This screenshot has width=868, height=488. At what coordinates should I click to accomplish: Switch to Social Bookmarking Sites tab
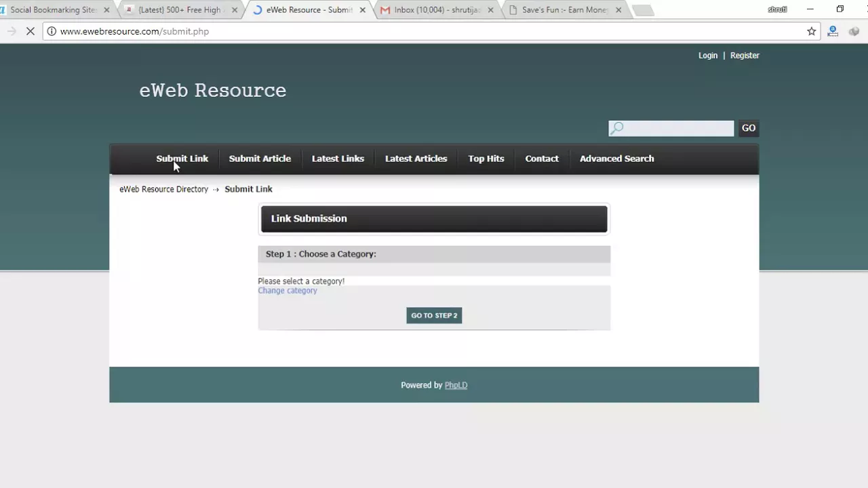pos(54,10)
